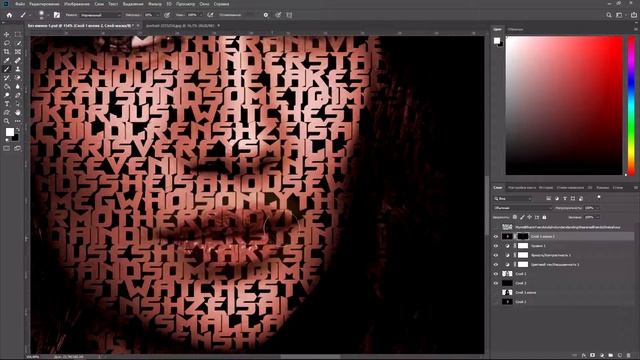This screenshot has height=360, width=640.
Task: Select the Hand tool
Action: (x=18, y=112)
